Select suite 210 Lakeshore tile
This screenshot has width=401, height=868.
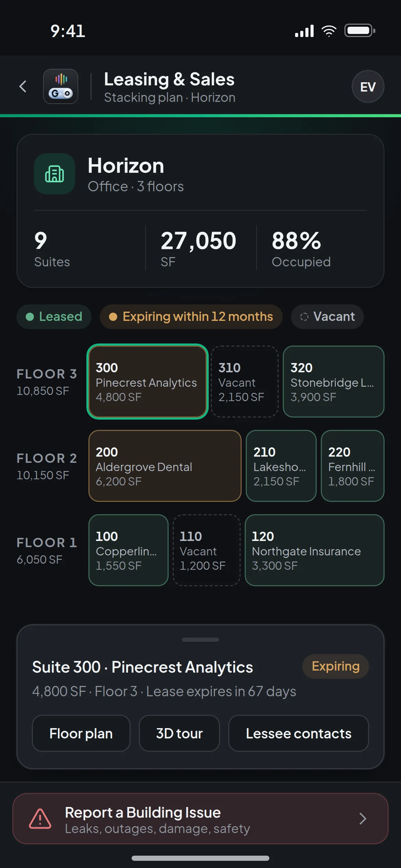tap(281, 466)
